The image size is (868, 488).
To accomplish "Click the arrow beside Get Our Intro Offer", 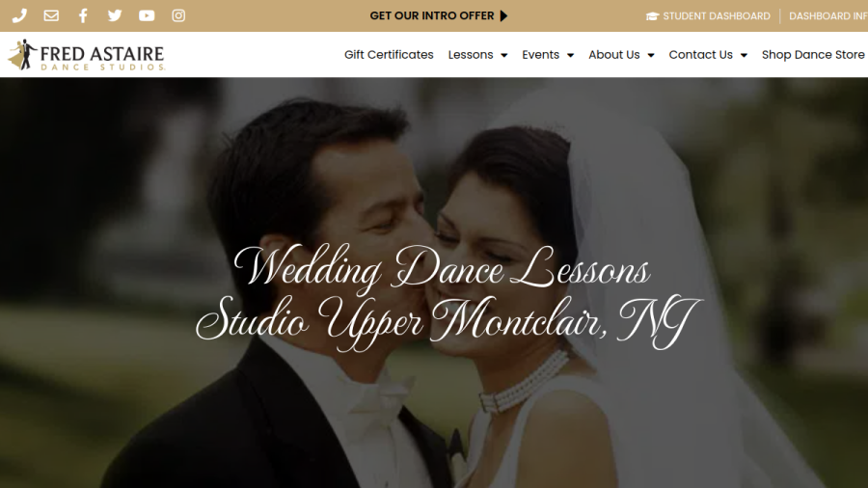I will [503, 15].
